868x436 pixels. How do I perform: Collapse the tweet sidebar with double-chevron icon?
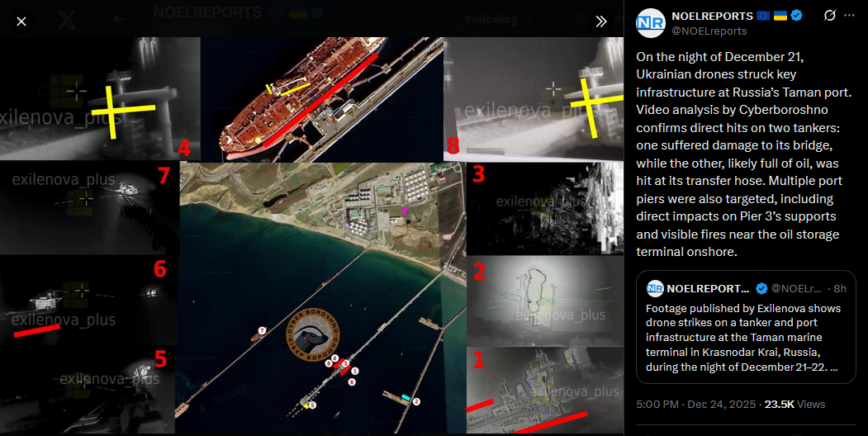[x=601, y=21]
